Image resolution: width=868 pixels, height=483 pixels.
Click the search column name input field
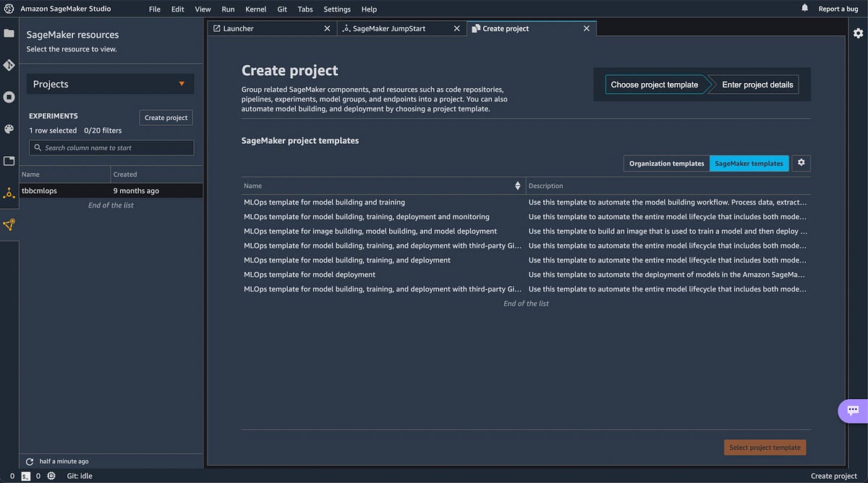coord(111,147)
